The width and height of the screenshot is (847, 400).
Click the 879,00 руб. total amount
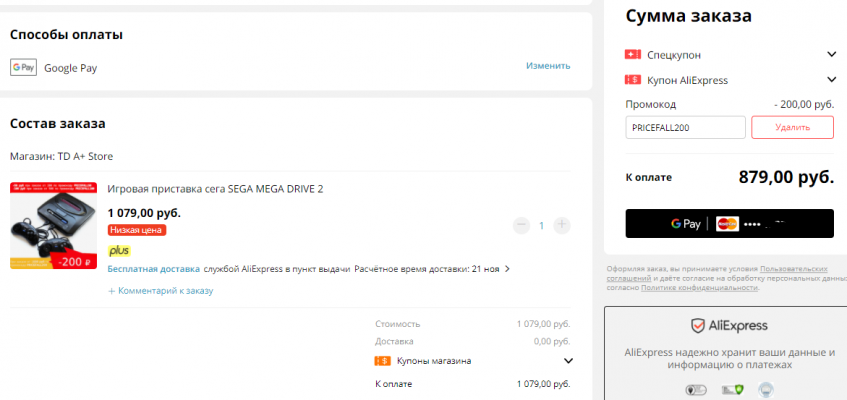pyautogui.click(x=786, y=177)
